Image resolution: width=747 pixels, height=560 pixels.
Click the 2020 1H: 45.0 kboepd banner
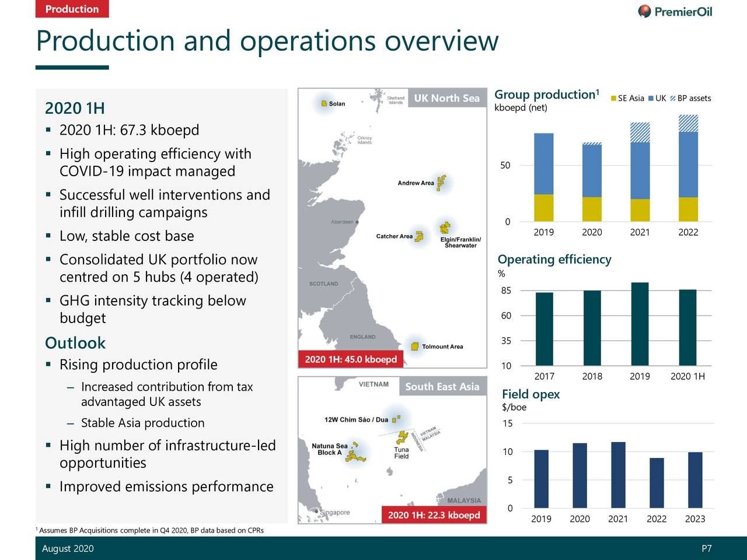tap(351, 359)
